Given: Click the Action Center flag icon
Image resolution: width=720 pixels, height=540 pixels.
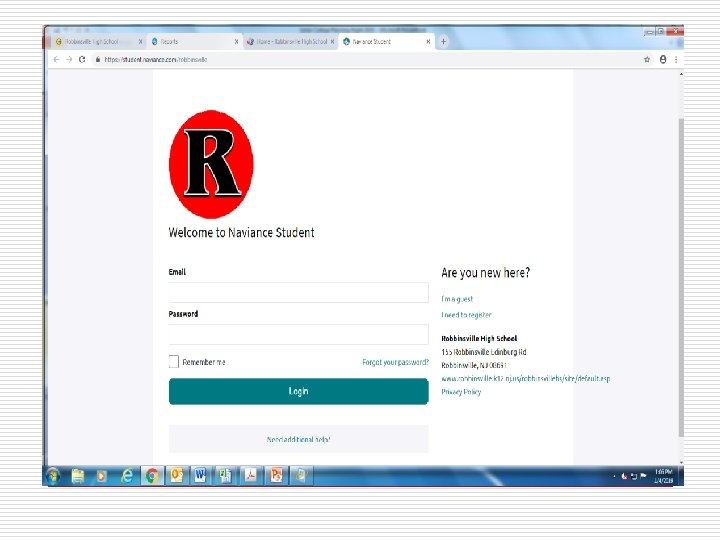Looking at the screenshot, I should click(643, 476).
